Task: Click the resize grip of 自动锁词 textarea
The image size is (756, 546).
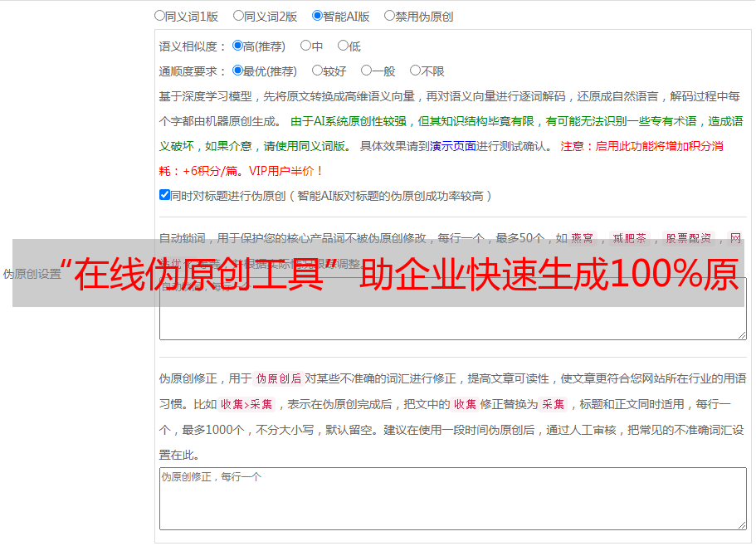Action: 742,335
